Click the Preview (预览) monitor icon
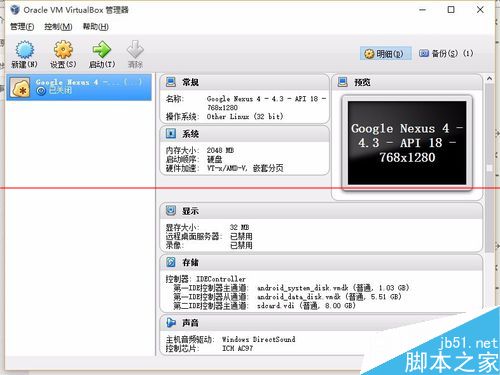 pyautogui.click(x=343, y=82)
